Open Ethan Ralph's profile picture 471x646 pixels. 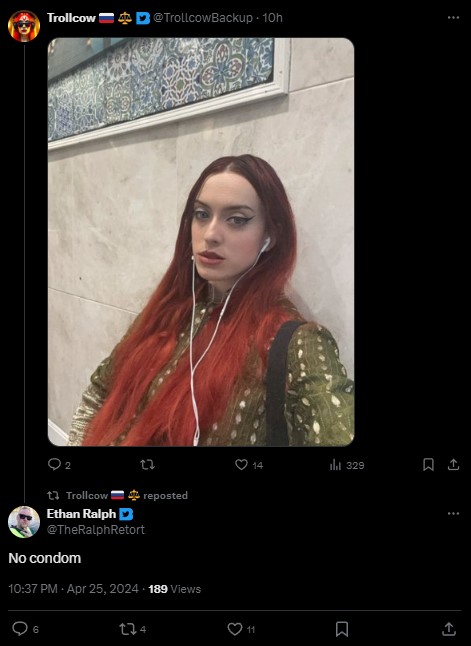pos(24,522)
